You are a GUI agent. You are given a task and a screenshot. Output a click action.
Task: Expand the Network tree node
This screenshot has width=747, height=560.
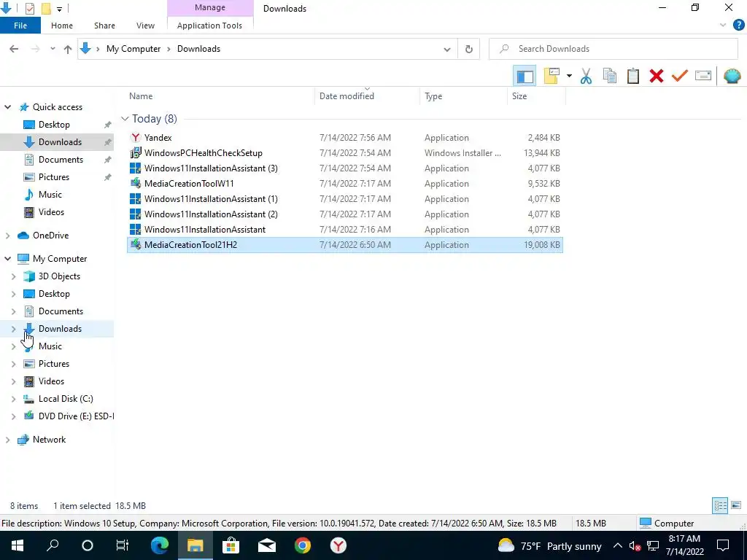(x=7, y=440)
